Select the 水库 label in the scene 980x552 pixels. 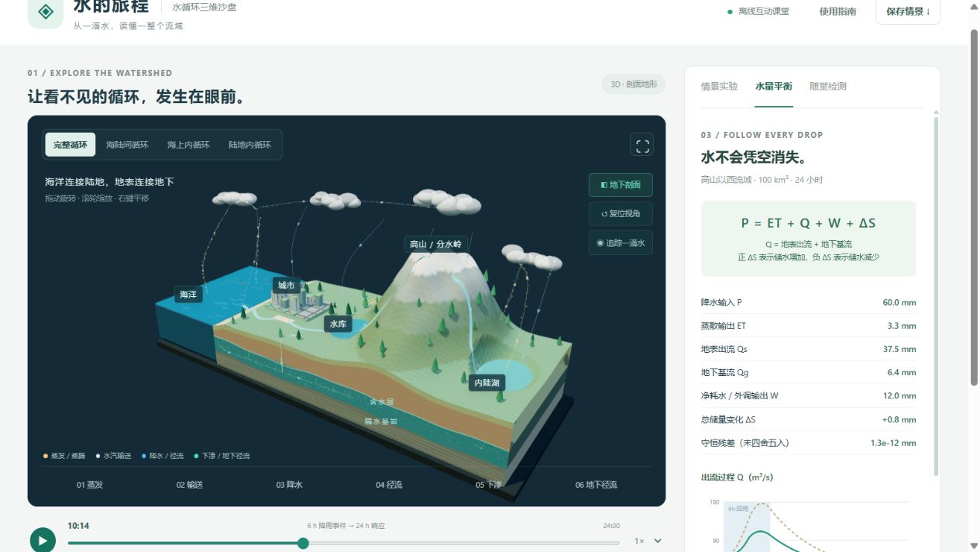pos(338,324)
